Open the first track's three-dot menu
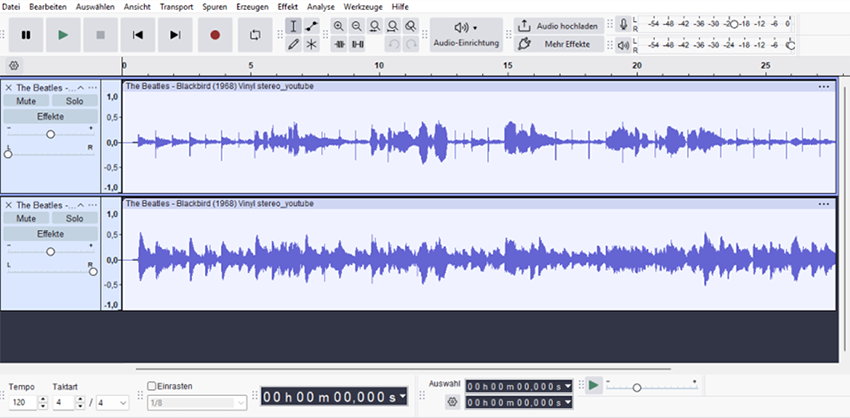Image resolution: width=850 pixels, height=418 pixels. pos(92,88)
